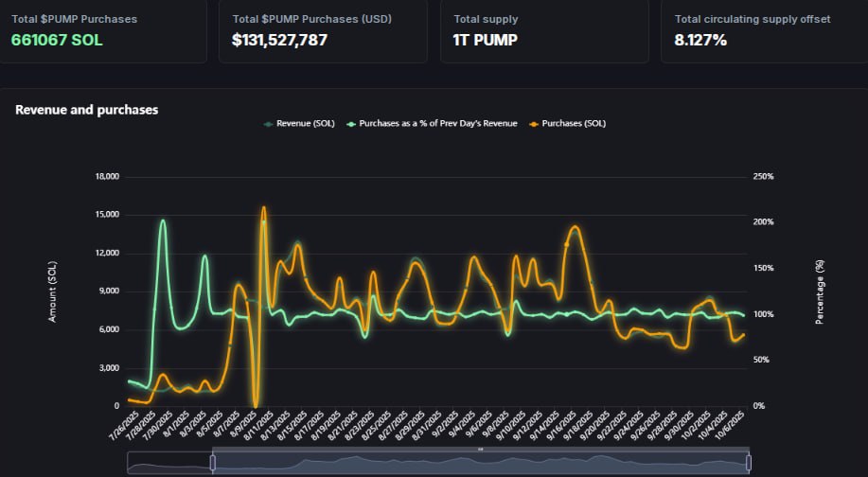The height and width of the screenshot is (477, 868).
Task: Click the orange purchases peak near 9/16/2025
Action: [x=575, y=227]
